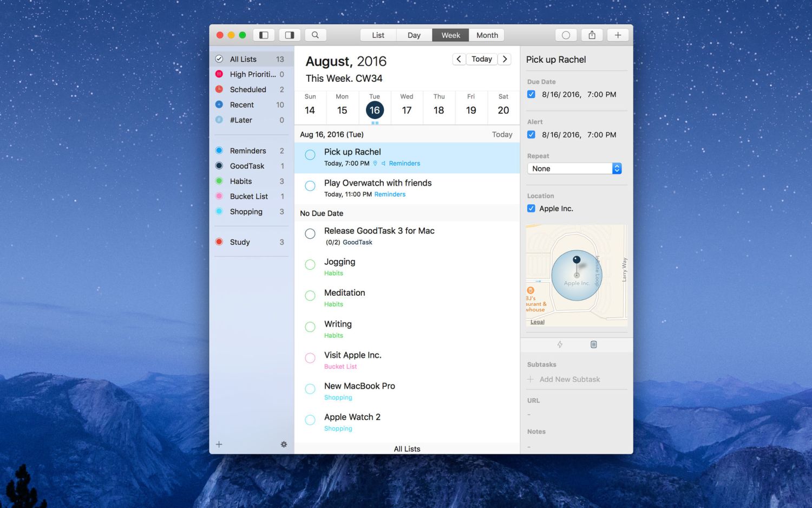
Task: Click the circle icon in the toolbar
Action: (566, 35)
